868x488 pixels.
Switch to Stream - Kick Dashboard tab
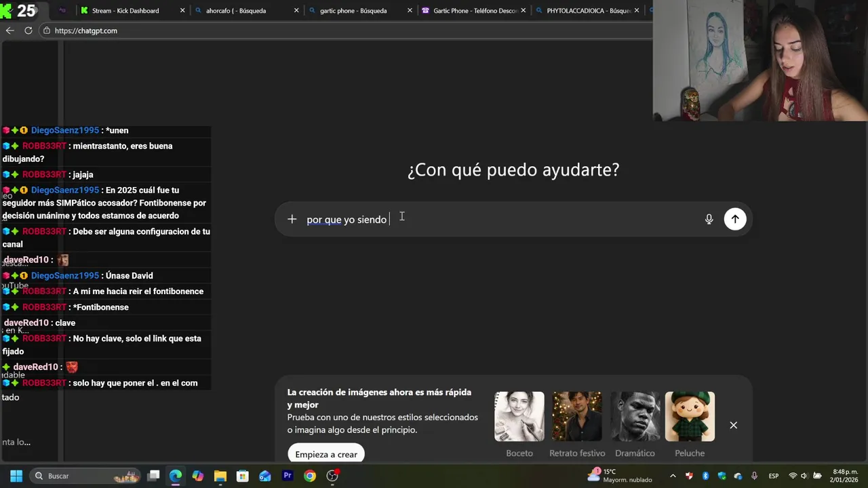pyautogui.click(x=125, y=11)
